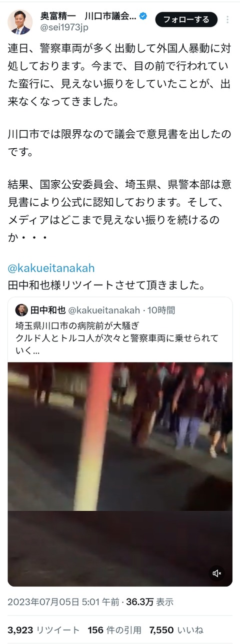Open @kakueitanakah handle in quoted tweet header
Screen dimensions: 240x644
(104, 310)
